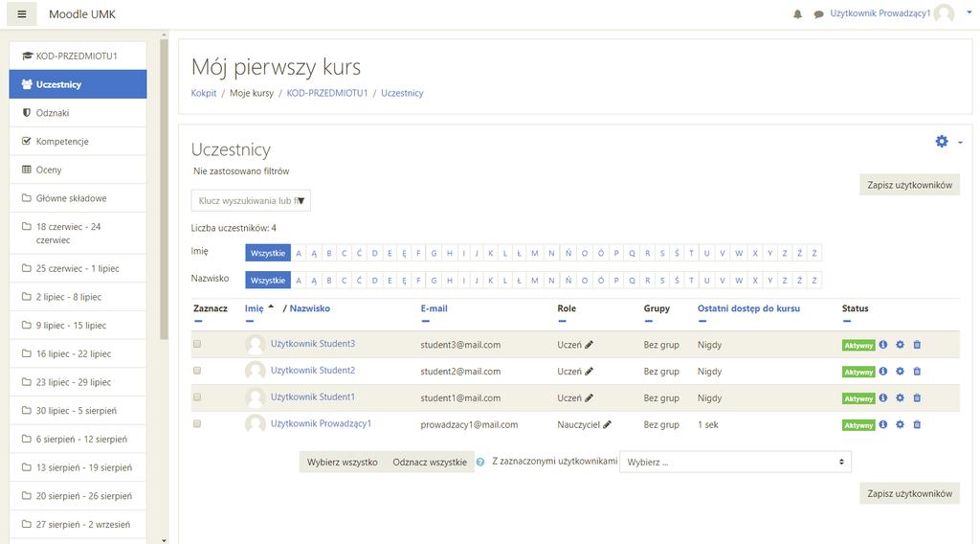Expand the participants page gear menu
The image size is (980, 544).
[x=948, y=142]
